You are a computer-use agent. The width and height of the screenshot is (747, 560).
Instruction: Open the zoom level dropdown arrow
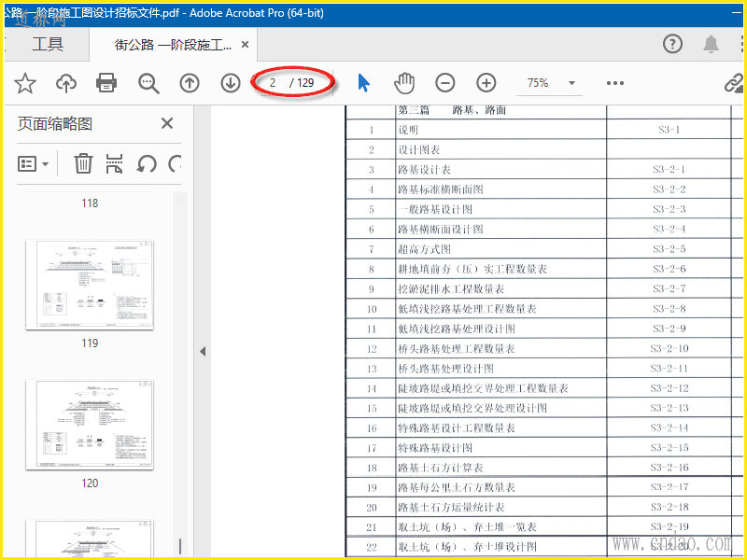click(571, 83)
